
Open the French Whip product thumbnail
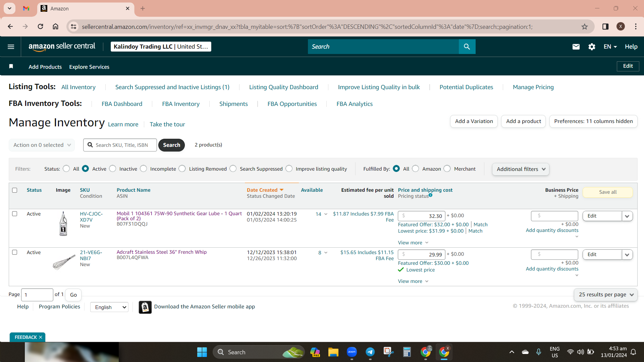(x=64, y=262)
